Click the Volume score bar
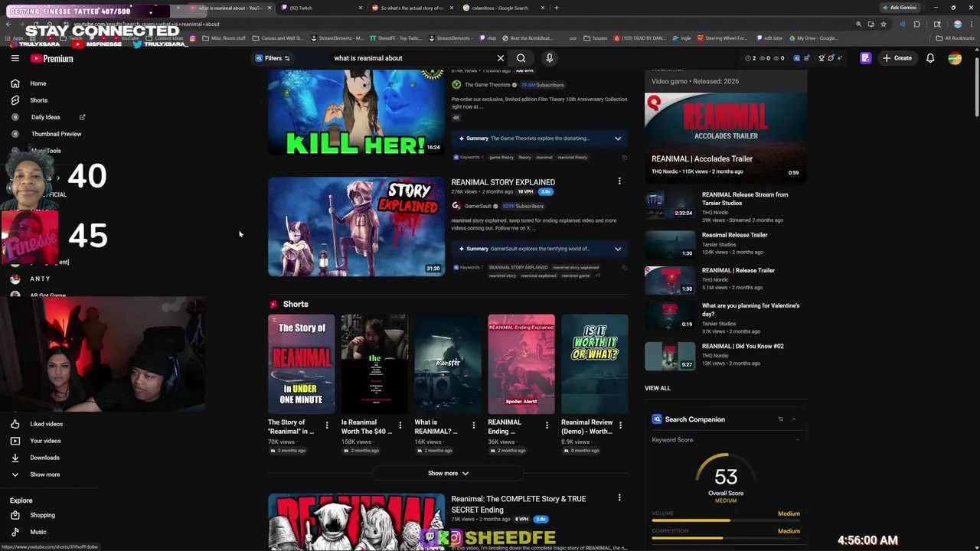Viewport: 980px width, 551px height. 726,520
